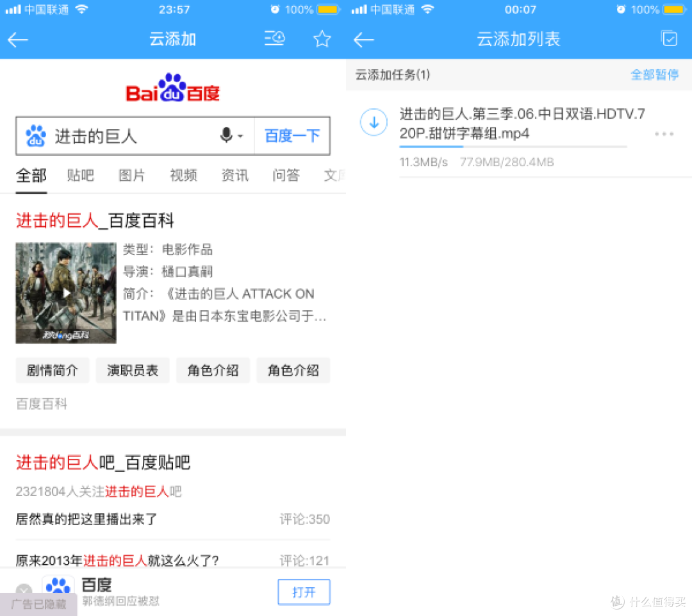Tap the 剧情简介 button
The width and height of the screenshot is (692, 616).
coord(53,370)
